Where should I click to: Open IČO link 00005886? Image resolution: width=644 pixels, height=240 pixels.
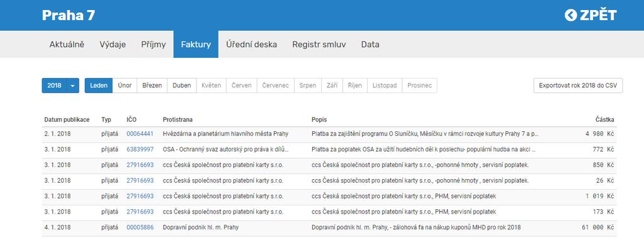[140, 227]
